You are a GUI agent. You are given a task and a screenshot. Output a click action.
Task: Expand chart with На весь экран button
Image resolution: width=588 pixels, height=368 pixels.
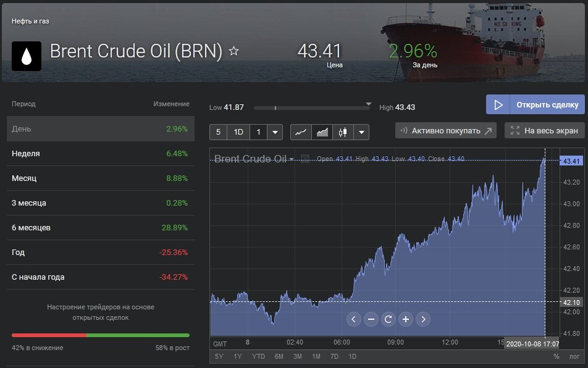point(544,130)
